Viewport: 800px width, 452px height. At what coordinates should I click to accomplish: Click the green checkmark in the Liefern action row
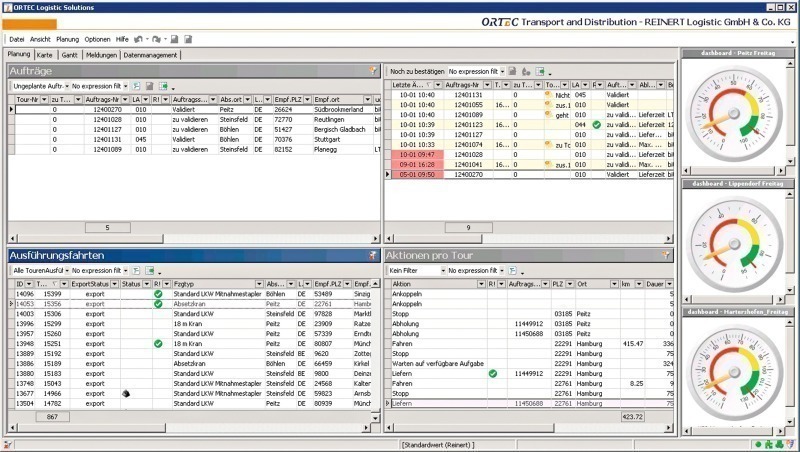pos(493,373)
